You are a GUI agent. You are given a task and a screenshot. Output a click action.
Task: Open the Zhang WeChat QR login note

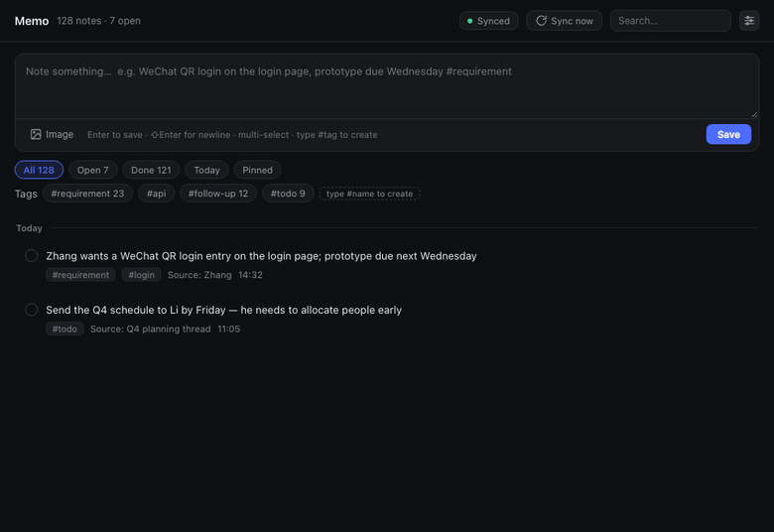261,256
